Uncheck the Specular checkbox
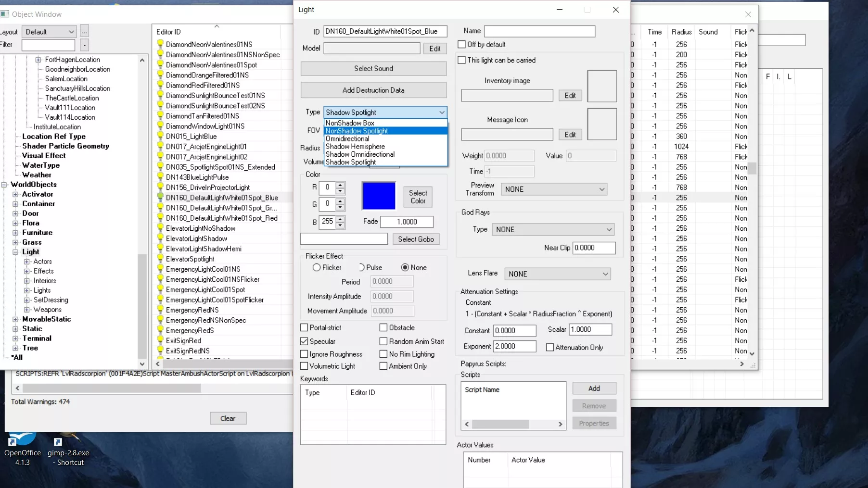 pyautogui.click(x=304, y=341)
